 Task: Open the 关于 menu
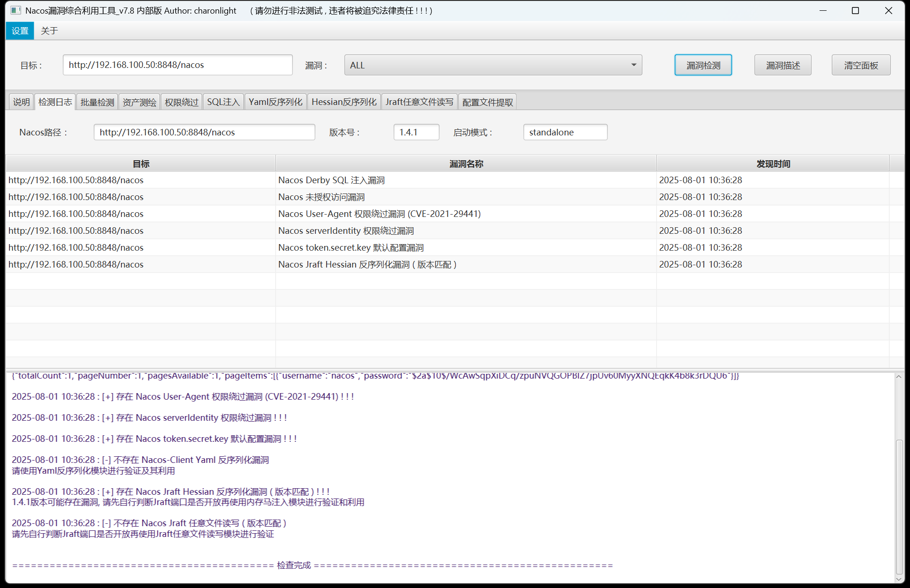(49, 31)
